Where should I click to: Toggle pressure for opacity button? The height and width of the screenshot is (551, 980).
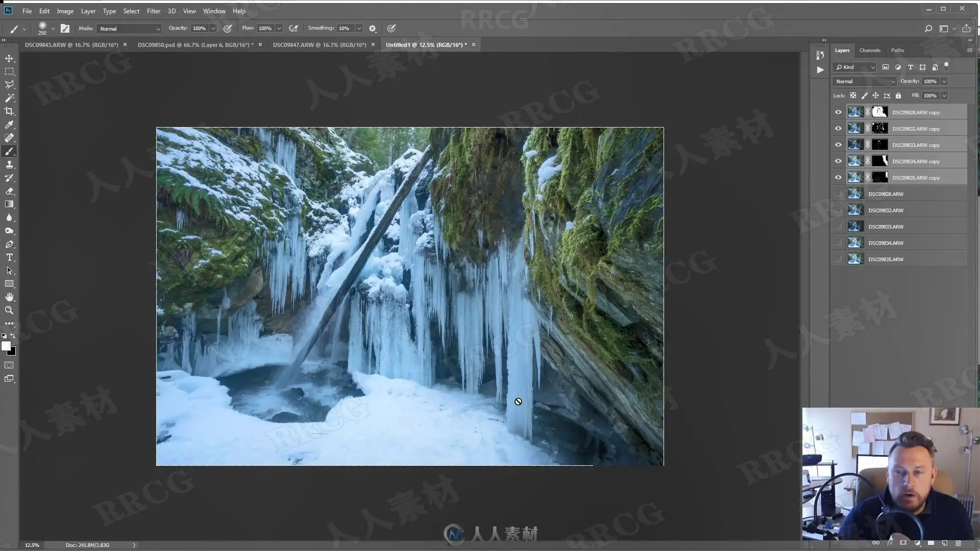click(228, 29)
